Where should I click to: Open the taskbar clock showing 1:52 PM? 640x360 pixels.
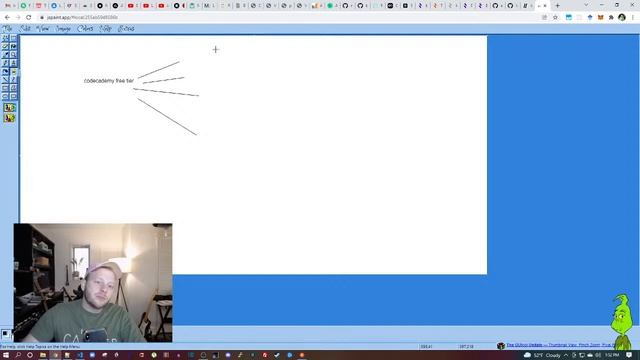coord(612,355)
